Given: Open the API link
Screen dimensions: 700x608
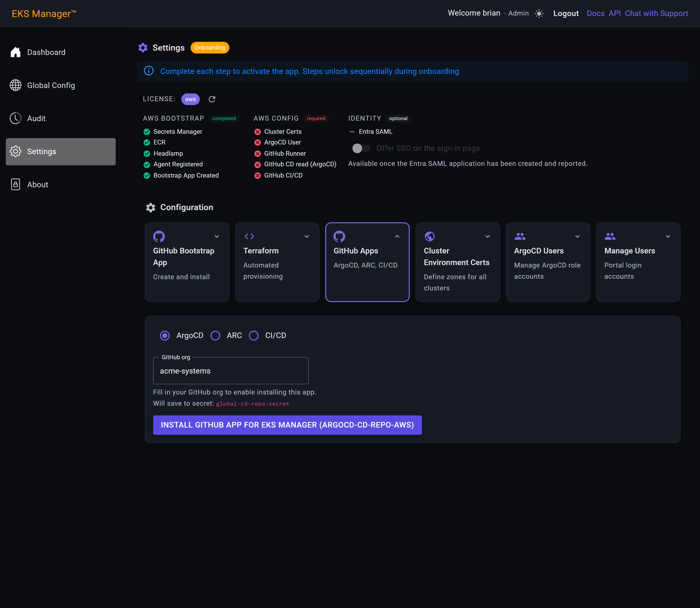Looking at the screenshot, I should tap(614, 14).
